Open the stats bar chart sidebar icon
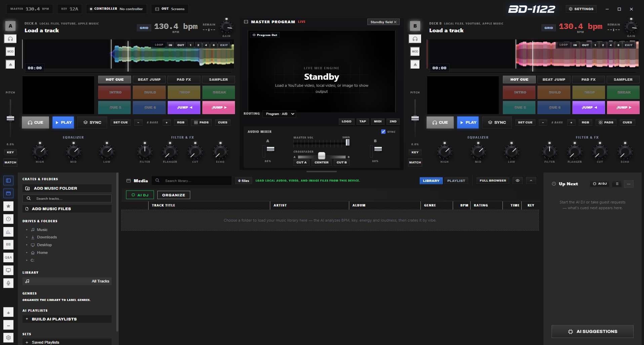The image size is (644, 345). point(8,232)
